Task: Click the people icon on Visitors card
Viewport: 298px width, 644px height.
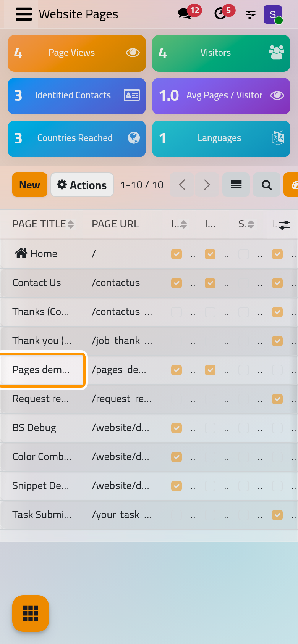Action: tap(277, 53)
